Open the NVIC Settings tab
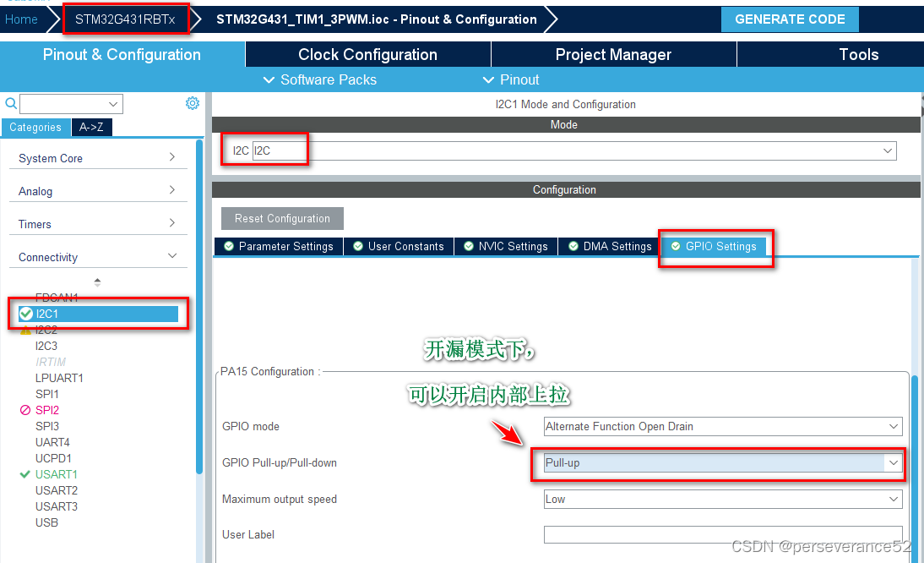924x563 pixels. click(x=506, y=247)
